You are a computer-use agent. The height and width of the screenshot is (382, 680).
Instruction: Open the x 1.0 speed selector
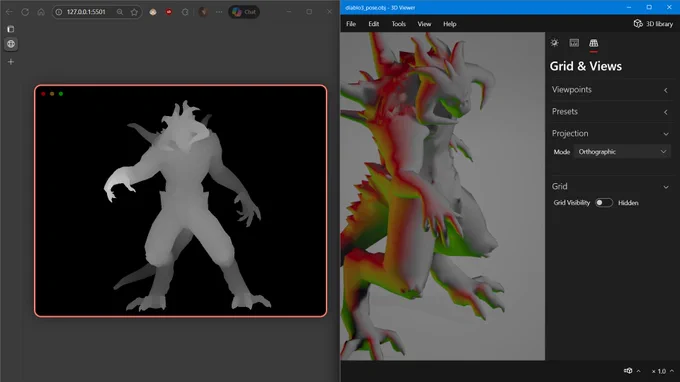pos(662,371)
